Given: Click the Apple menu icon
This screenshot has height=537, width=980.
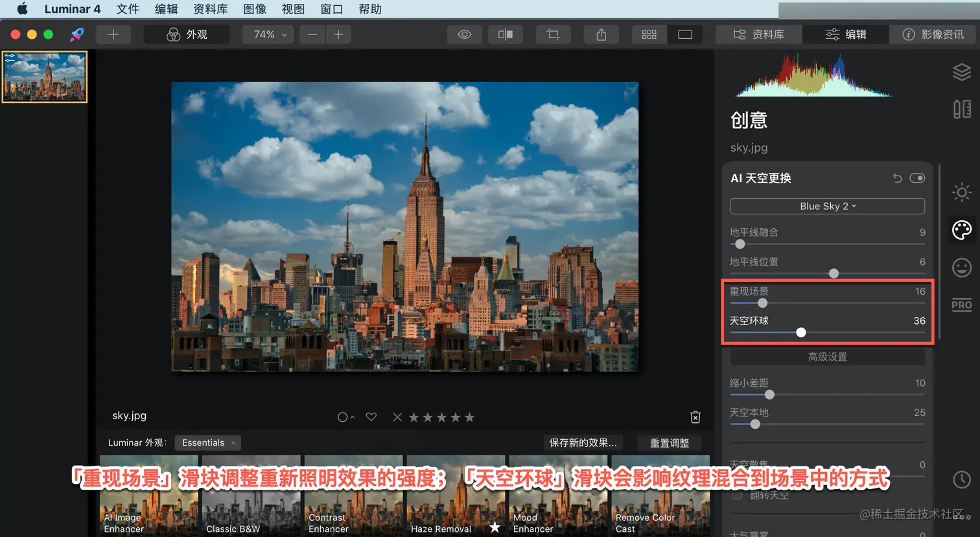Looking at the screenshot, I should click(23, 9).
